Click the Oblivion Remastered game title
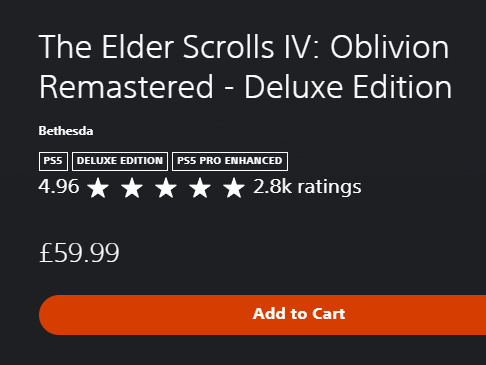The height and width of the screenshot is (365, 486). tap(245, 67)
